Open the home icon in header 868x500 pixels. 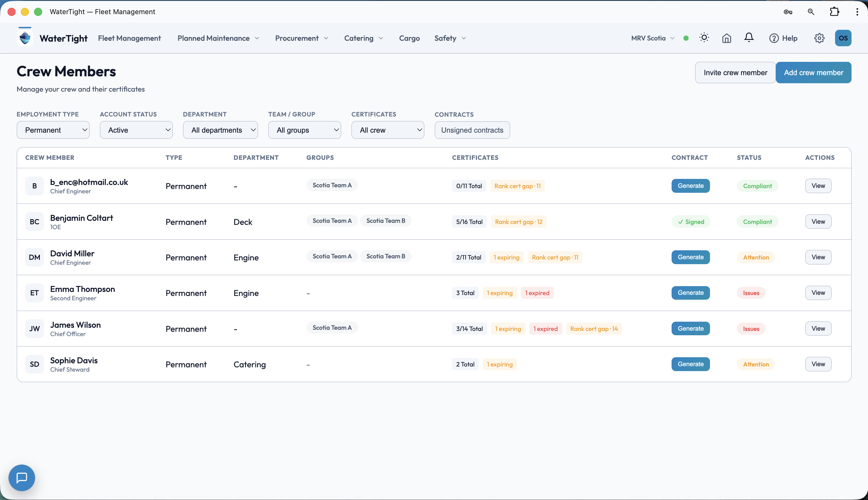[x=726, y=38]
